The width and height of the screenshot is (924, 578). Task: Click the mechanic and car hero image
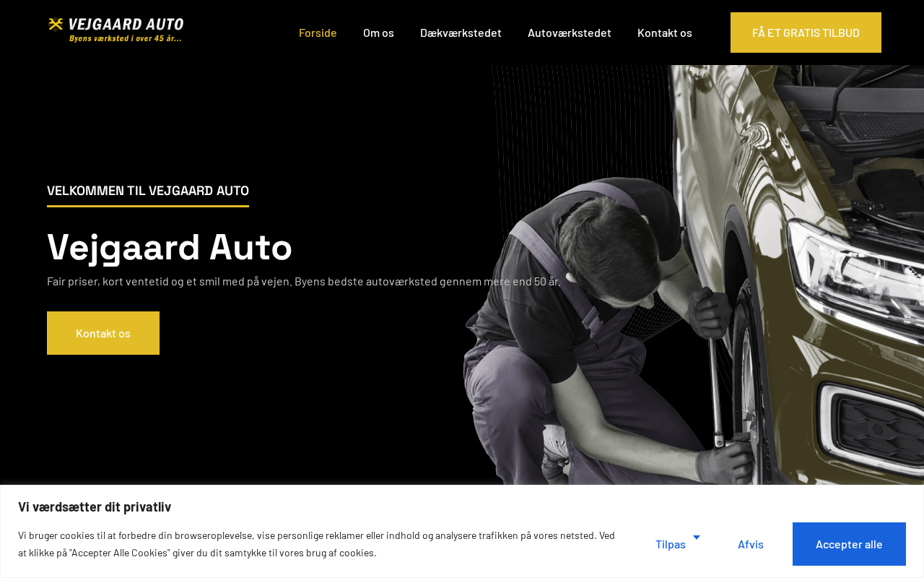click(x=693, y=275)
